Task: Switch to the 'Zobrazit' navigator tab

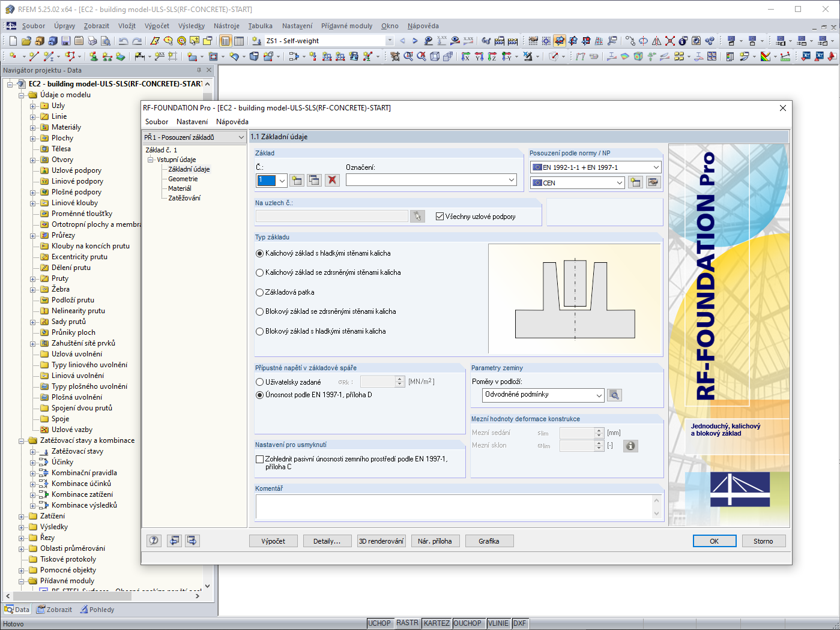Action: (x=54, y=610)
